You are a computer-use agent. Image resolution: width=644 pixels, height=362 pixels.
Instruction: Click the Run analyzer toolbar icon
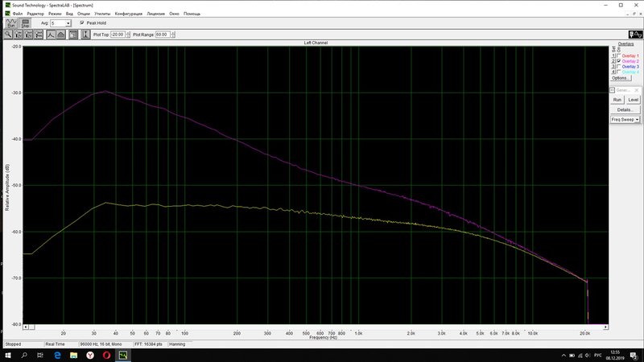(x=11, y=23)
